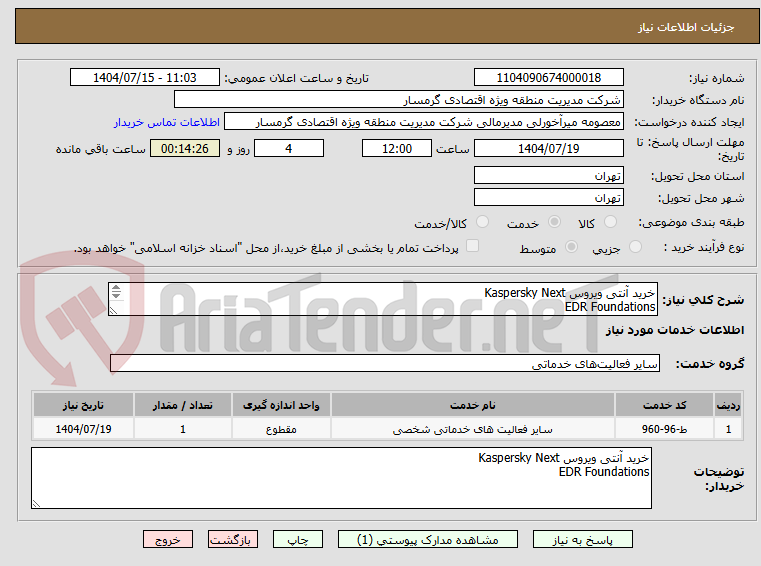The height and width of the screenshot is (566, 761).
Task: Click cell سایر فعالیت های خدماتی شخصی
Action: pos(473,429)
